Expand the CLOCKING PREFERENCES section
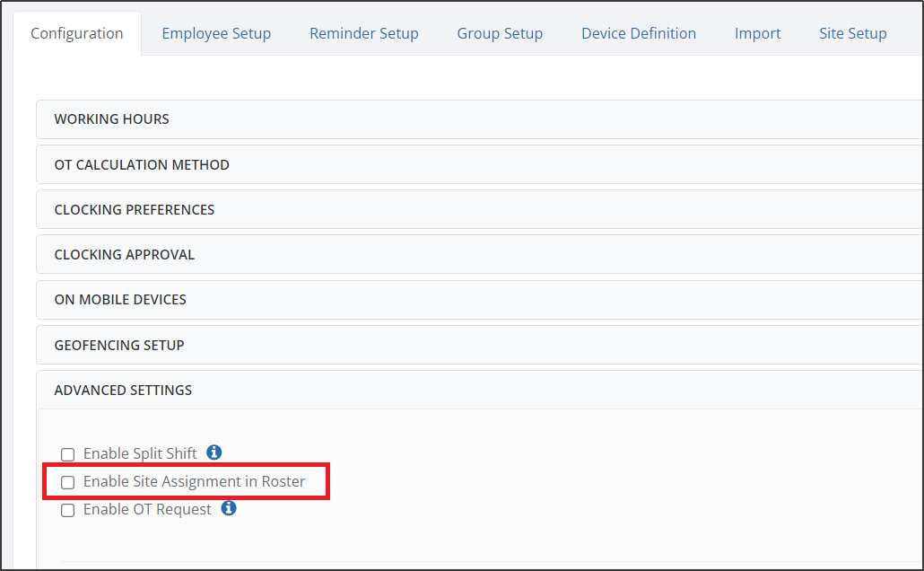The width and height of the screenshot is (924, 571). pos(480,209)
